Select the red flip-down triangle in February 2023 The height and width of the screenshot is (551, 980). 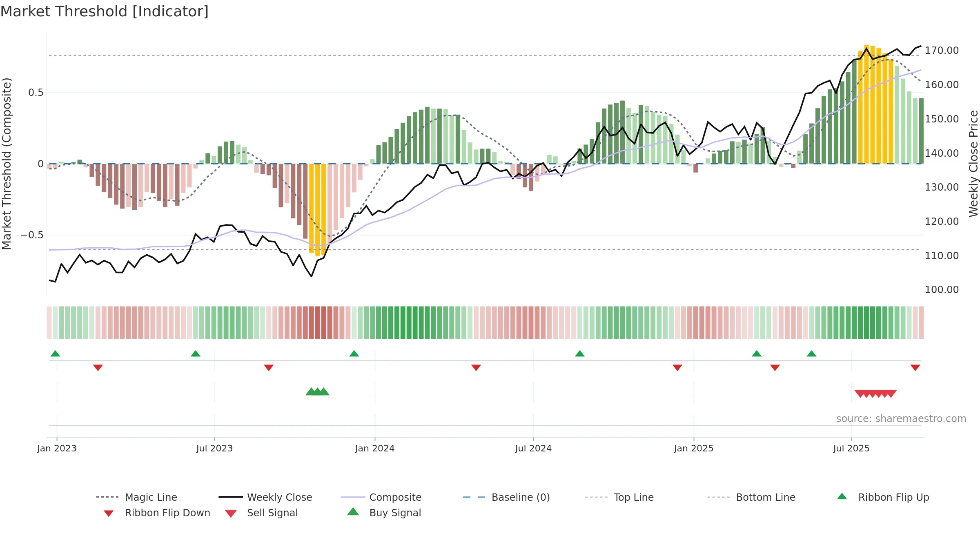(98, 368)
